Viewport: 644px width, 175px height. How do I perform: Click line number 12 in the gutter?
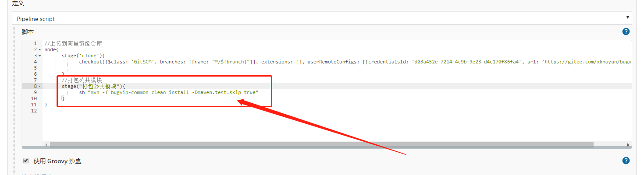click(34, 111)
